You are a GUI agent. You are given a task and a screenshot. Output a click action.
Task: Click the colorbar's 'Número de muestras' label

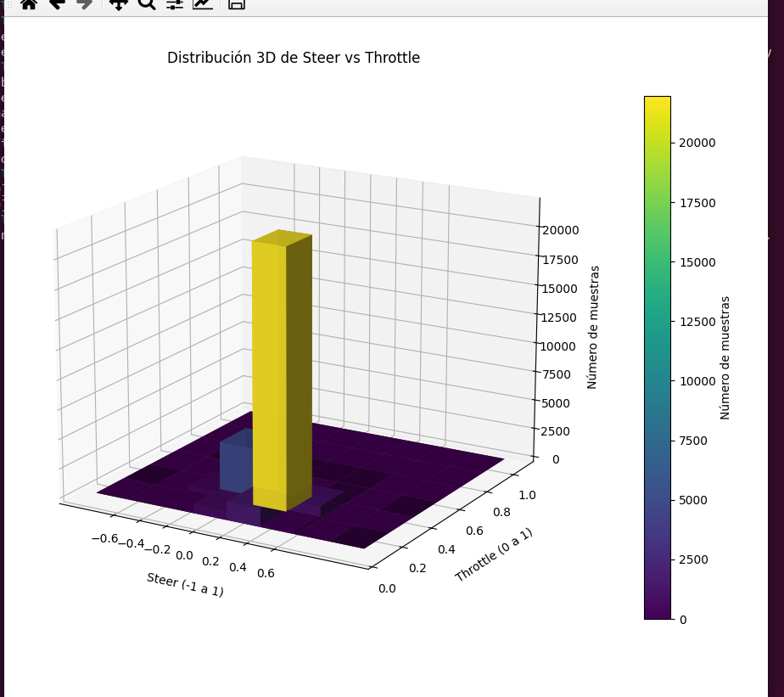tap(725, 357)
